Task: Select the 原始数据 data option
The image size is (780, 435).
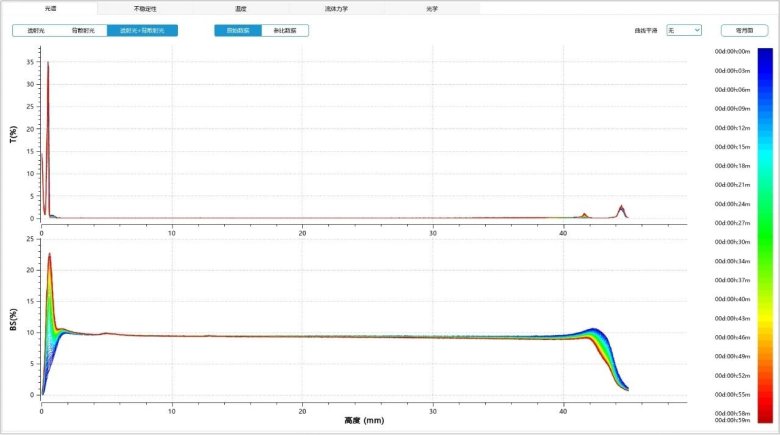Action: pos(238,31)
